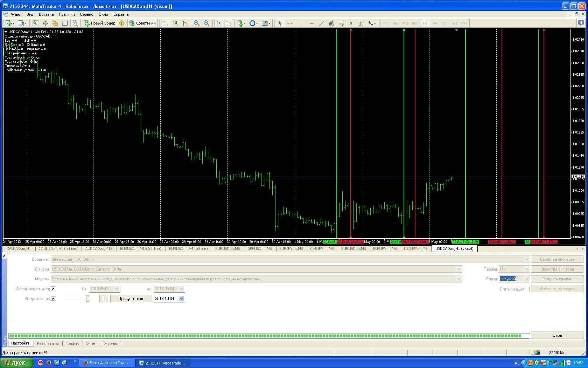The width and height of the screenshot is (588, 368).
Task: Select the equidistant channel tool
Action: [331, 23]
